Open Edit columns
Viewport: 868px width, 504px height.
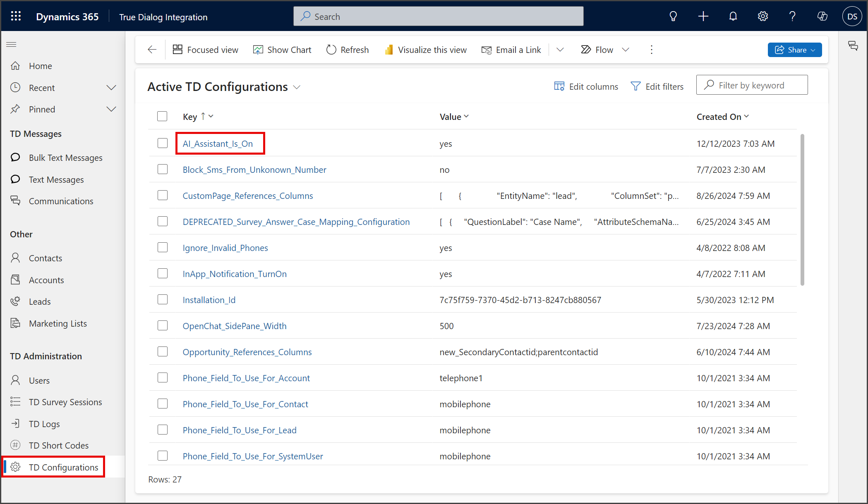point(586,86)
